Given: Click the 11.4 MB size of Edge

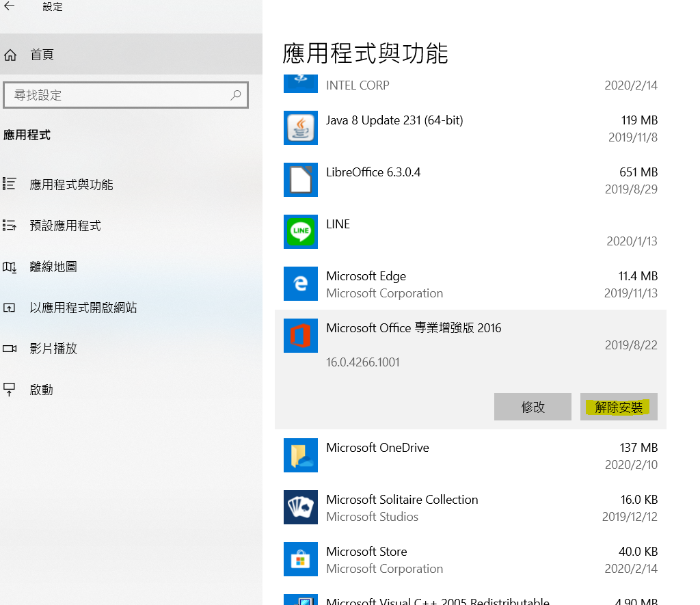Looking at the screenshot, I should [638, 276].
